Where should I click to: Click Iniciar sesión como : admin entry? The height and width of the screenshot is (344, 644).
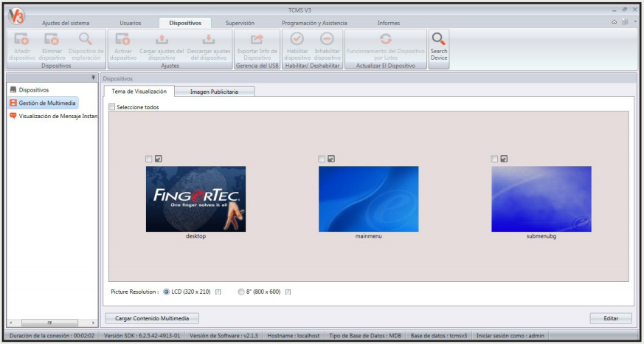510,336
